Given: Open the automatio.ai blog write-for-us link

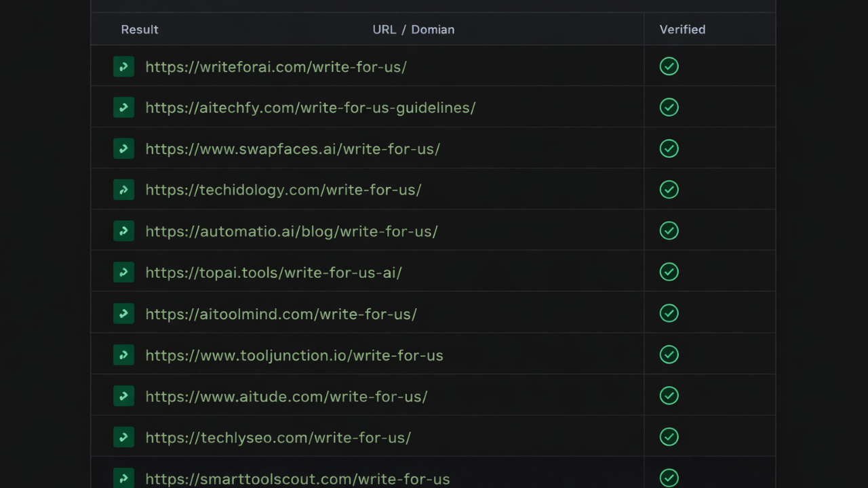Looking at the screenshot, I should 292,232.
